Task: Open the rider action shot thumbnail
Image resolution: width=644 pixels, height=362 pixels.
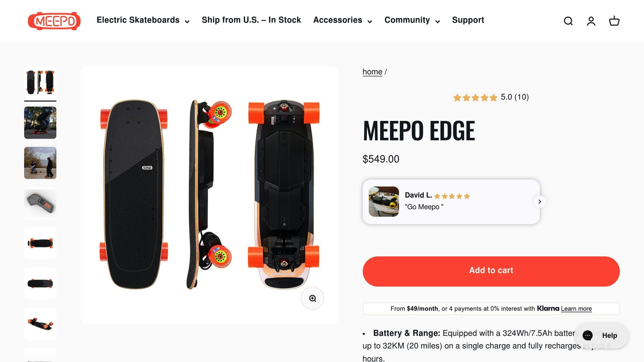Action: (40, 123)
